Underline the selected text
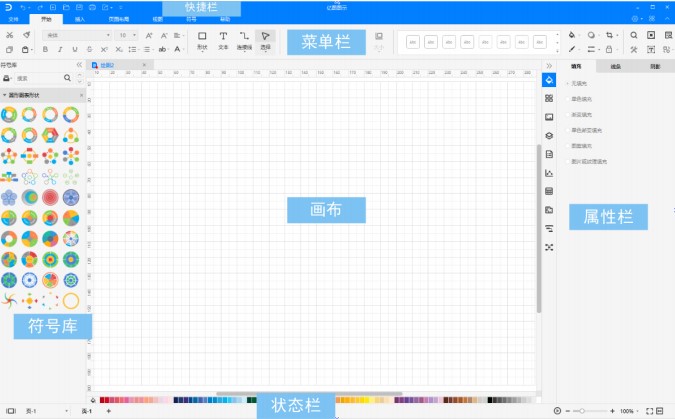675x419 pixels. [74, 50]
